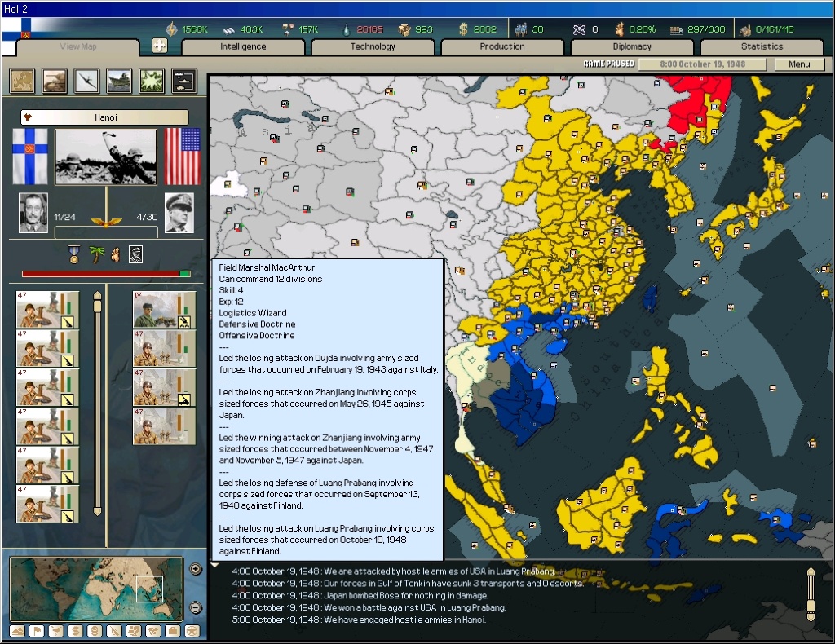Image resolution: width=835 pixels, height=644 pixels.
Task: Click the Hanoi province name bar
Action: pyautogui.click(x=105, y=117)
